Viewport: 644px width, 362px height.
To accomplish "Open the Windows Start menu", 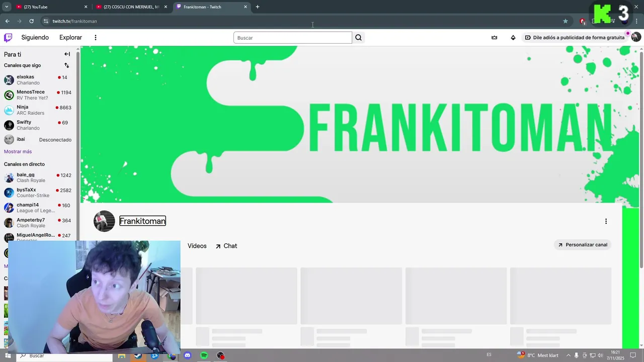I will point(8,355).
